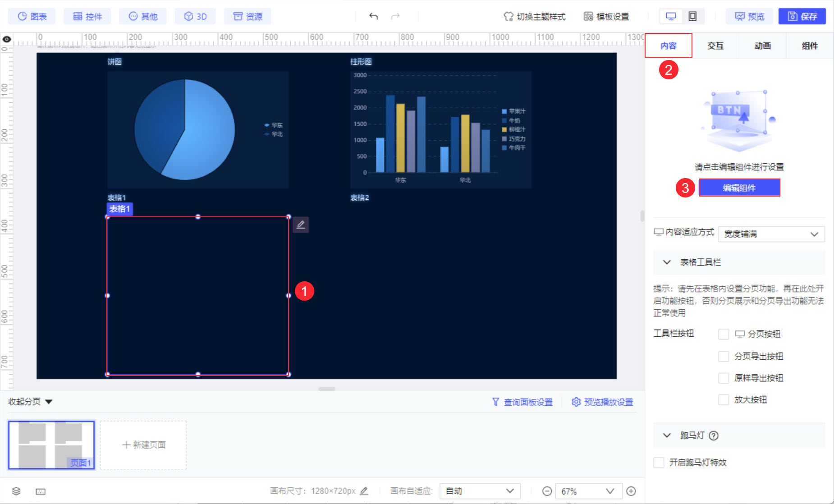Collapse pages with 收起分页 arrow
Image resolution: width=834 pixels, height=504 pixels.
tap(49, 402)
